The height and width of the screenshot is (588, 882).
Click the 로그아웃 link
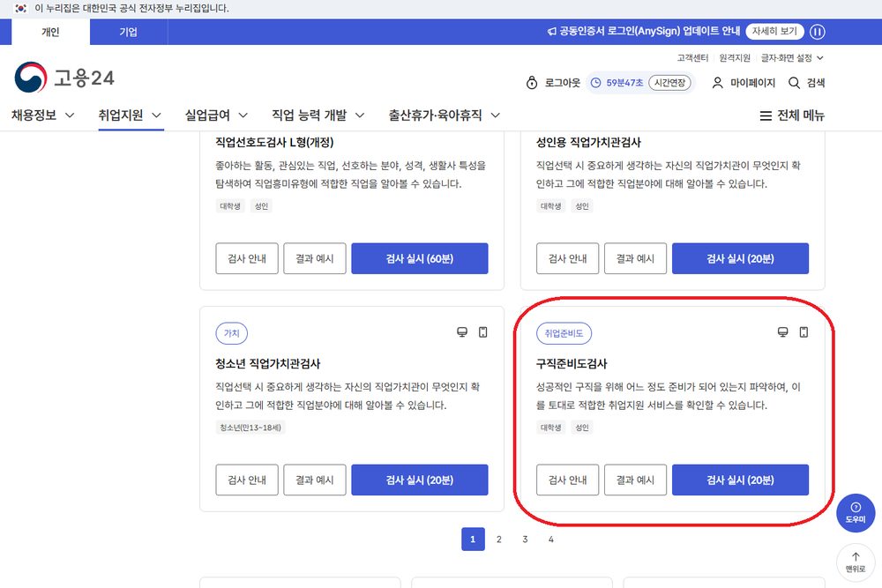563,83
